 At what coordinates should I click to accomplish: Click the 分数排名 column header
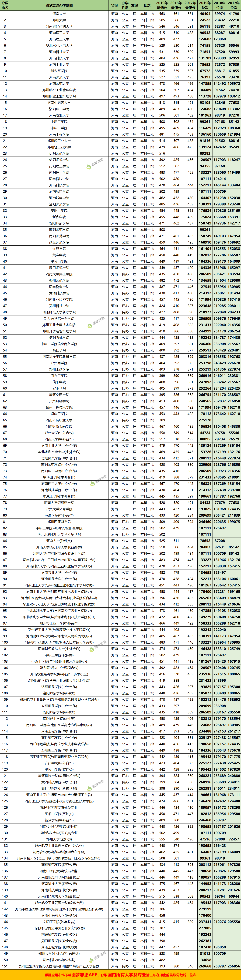[x=5, y=5]
